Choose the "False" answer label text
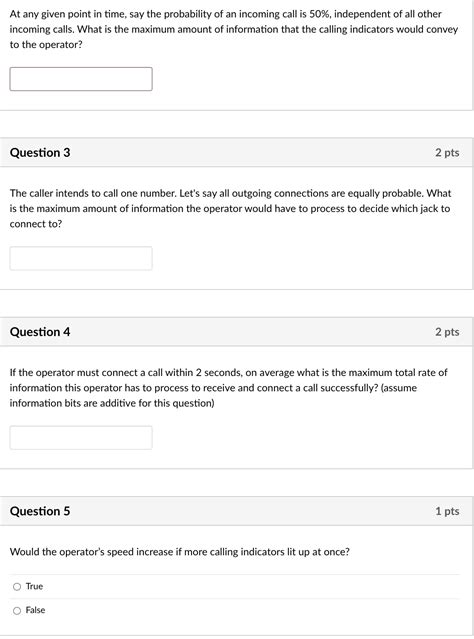The height and width of the screenshot is (639, 474). tap(35, 610)
